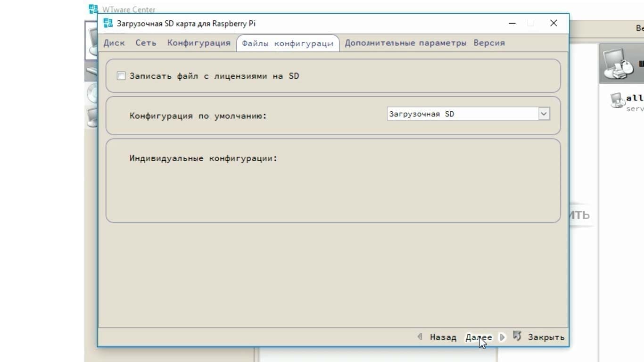Switch to the Диск tab
Screen dimensions: 644x362
(x=114, y=43)
